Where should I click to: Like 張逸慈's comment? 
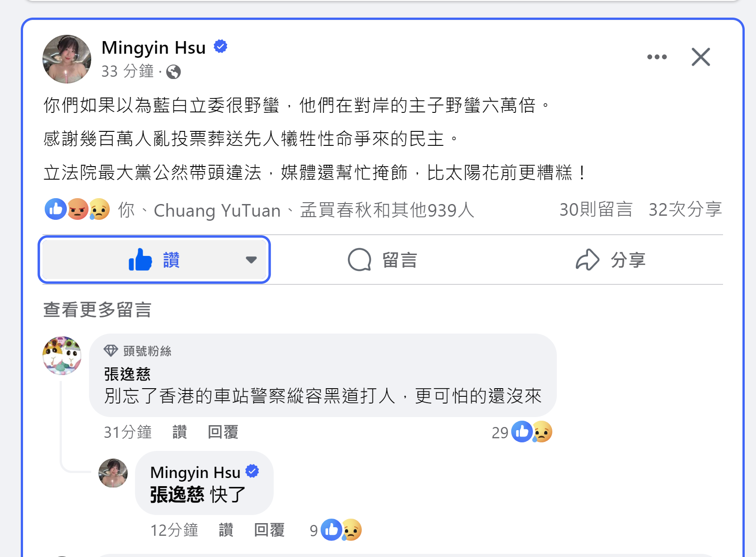(x=179, y=432)
